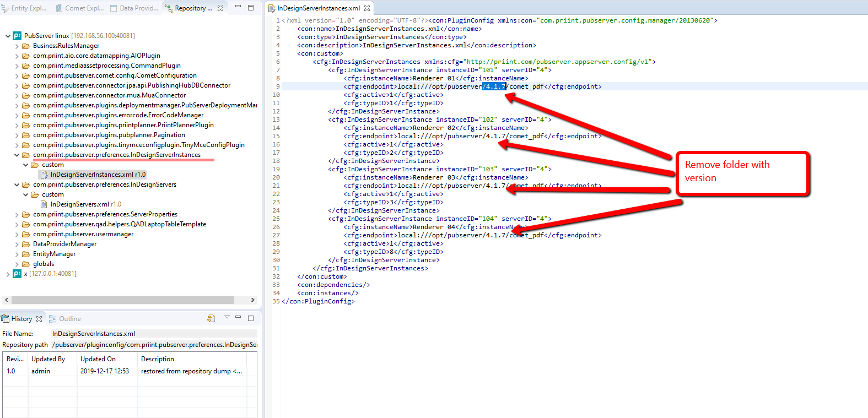Collapse the PubServer linux tree node

click(8, 36)
